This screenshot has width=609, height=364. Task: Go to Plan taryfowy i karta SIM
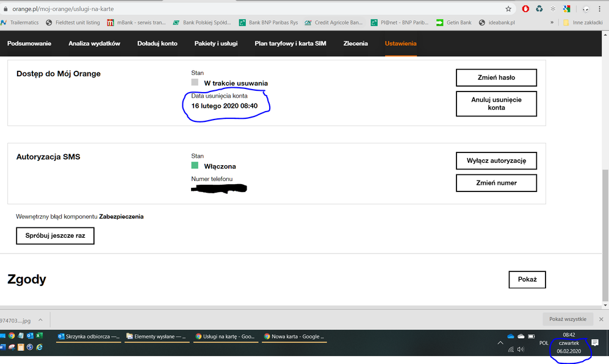pos(290,44)
